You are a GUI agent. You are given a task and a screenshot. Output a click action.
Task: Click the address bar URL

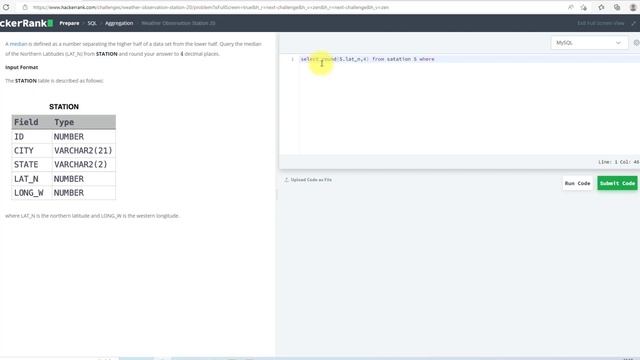coord(211,7)
